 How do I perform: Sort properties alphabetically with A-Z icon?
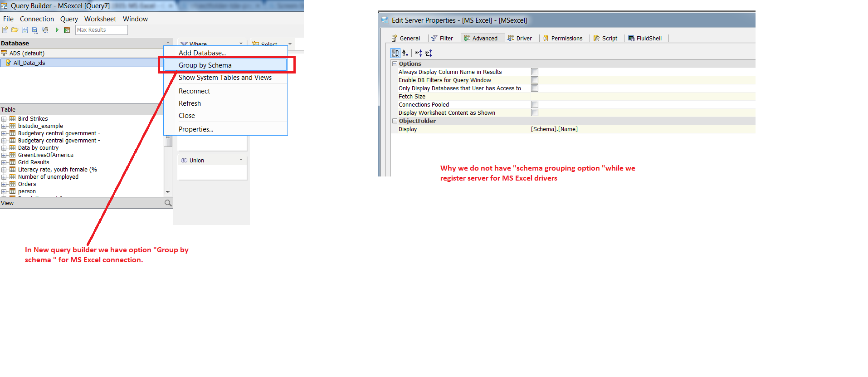coord(405,53)
